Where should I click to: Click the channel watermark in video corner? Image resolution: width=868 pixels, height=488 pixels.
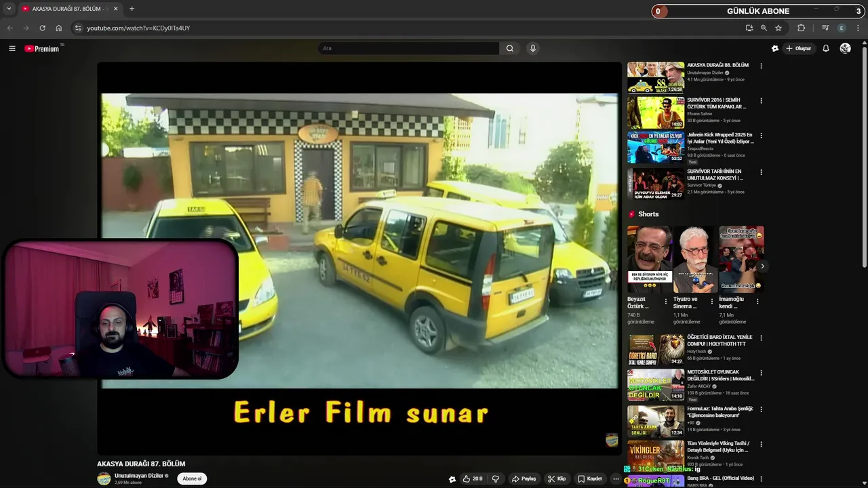(x=612, y=441)
